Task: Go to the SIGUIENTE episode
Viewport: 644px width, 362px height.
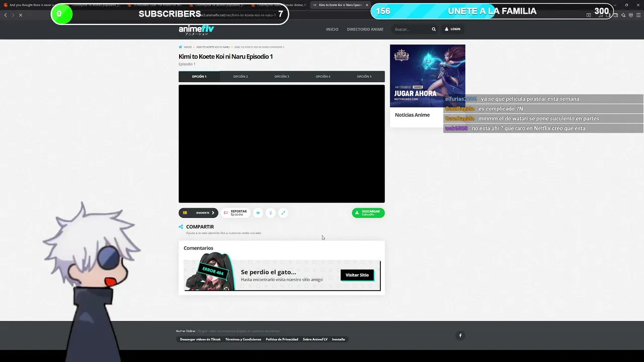Action: 205,213
